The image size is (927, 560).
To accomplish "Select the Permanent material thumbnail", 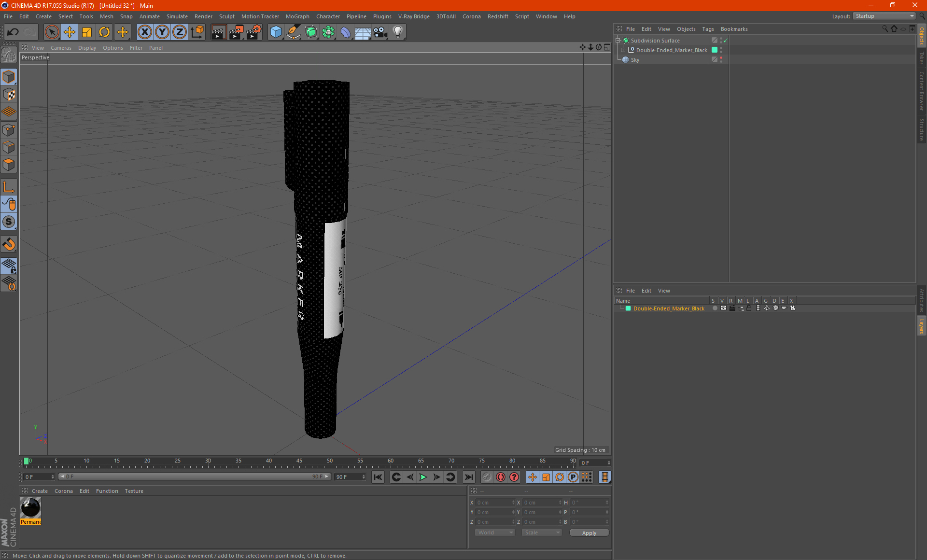I will [x=31, y=508].
